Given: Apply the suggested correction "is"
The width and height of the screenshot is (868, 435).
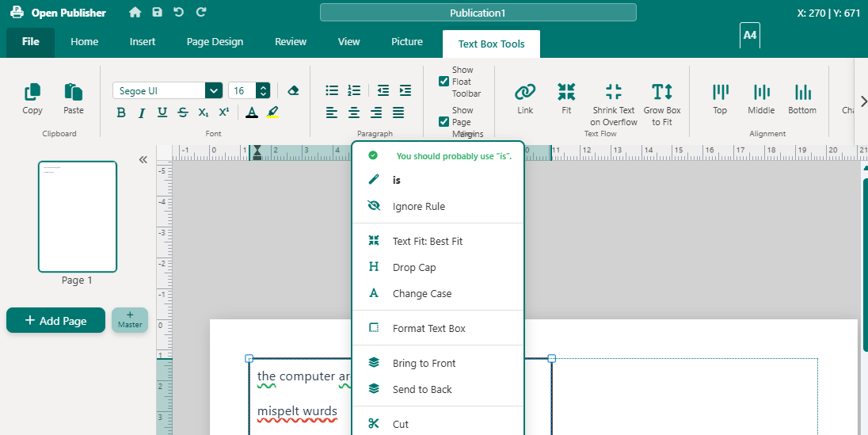Looking at the screenshot, I should (x=438, y=180).
